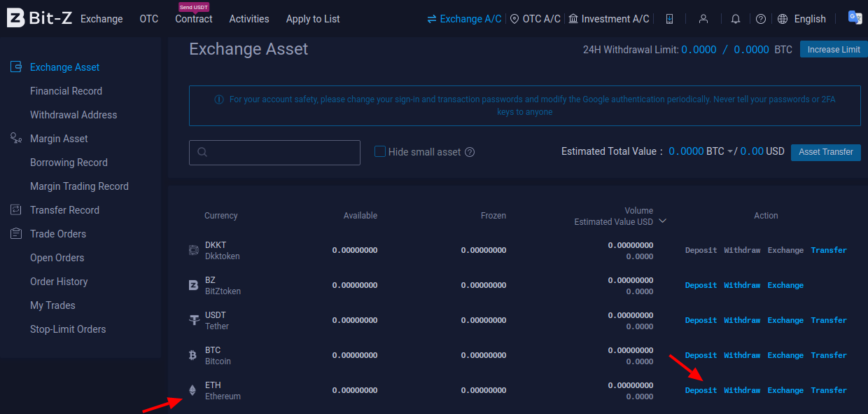Click the Transfer Record sidebar icon

point(16,210)
